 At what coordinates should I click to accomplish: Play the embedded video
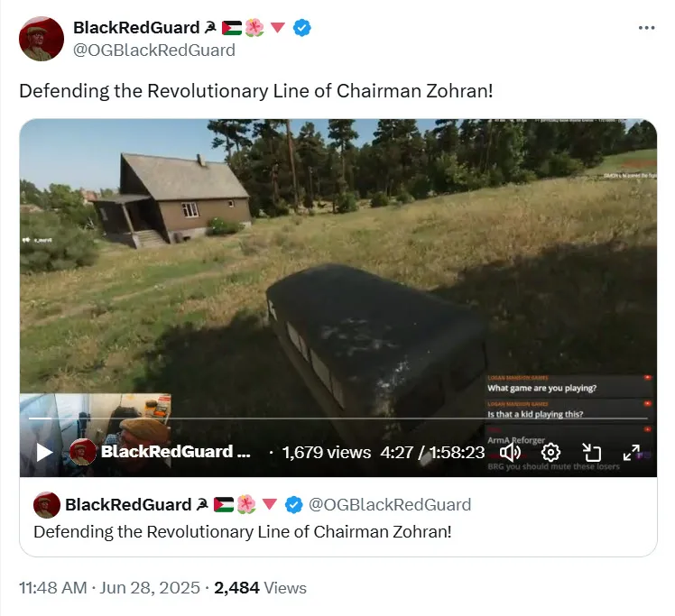44,453
